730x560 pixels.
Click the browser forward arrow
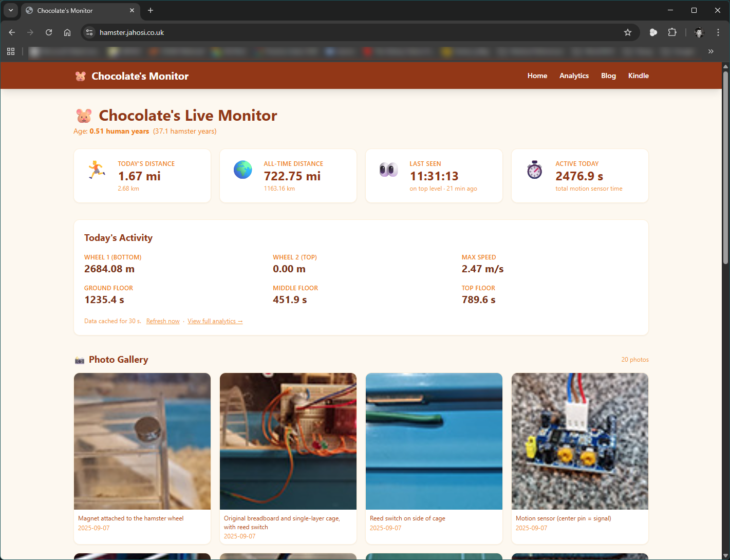coord(30,32)
